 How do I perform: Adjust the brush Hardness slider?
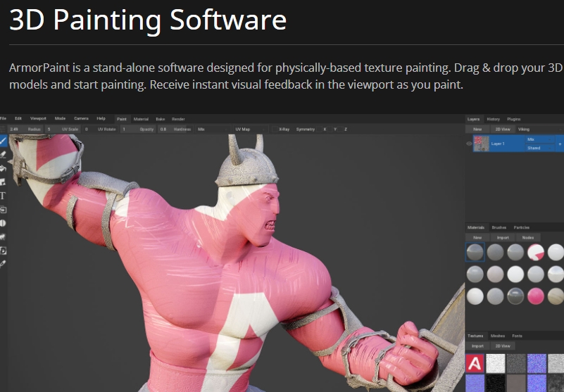175,129
